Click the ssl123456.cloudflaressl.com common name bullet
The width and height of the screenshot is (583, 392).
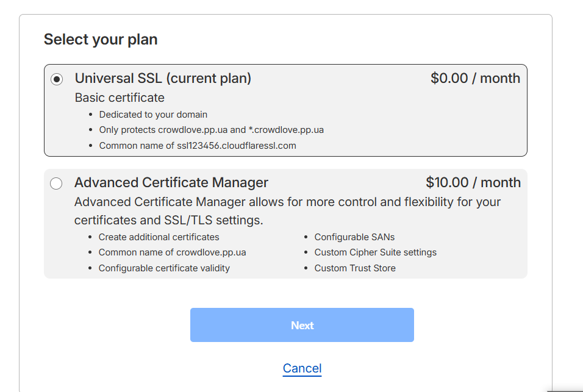click(198, 146)
